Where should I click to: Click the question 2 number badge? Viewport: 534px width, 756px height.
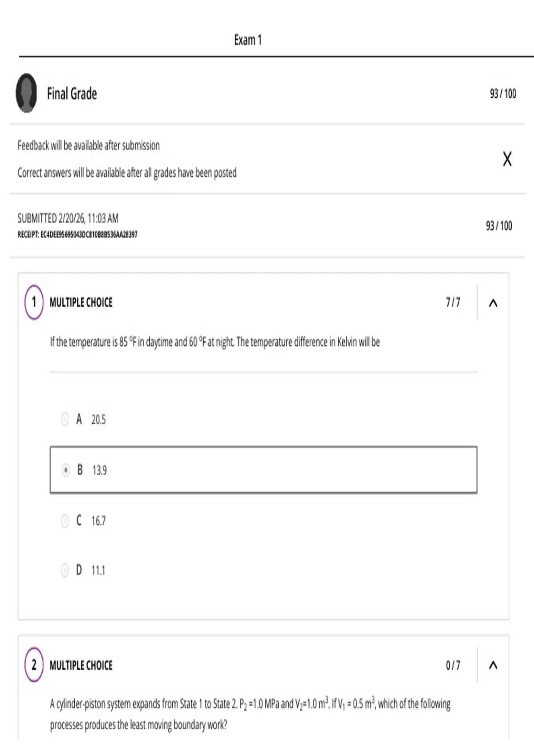tap(34, 665)
